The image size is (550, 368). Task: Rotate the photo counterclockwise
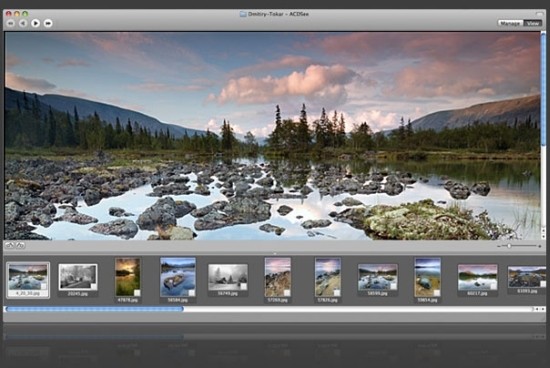pos(9,245)
